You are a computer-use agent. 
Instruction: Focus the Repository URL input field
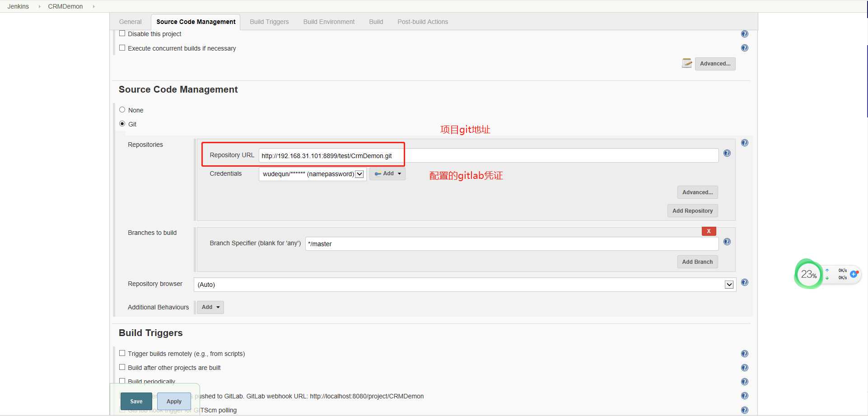pyautogui.click(x=488, y=155)
